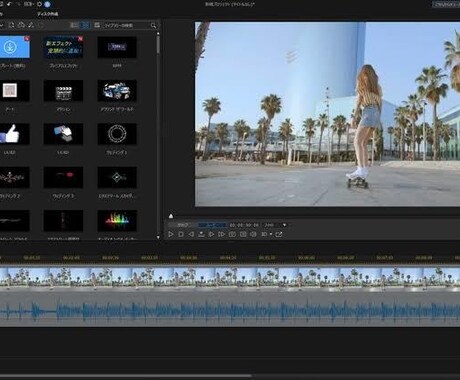460x380 pixels.
Task: Open the clip mode selector left of timecode
Action: click(183, 225)
